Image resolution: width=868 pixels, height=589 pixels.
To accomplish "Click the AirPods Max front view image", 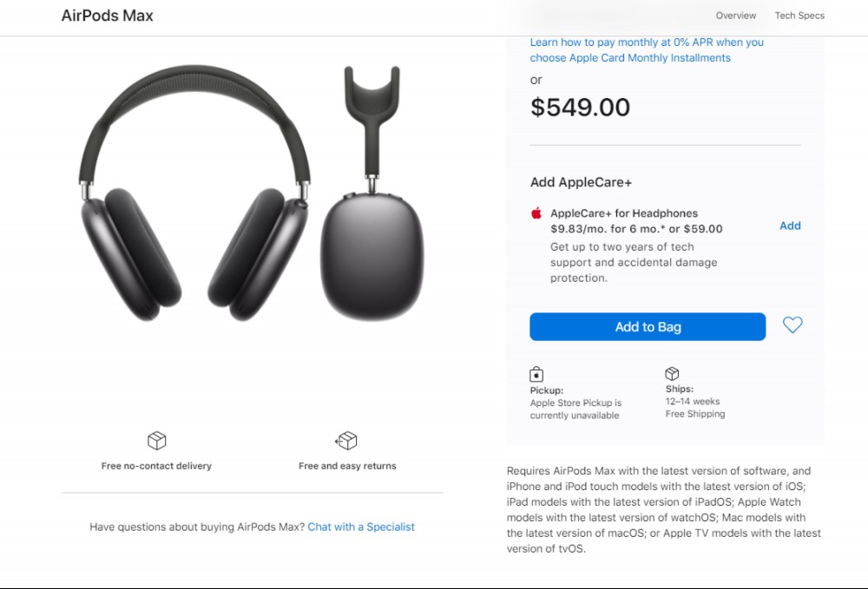I will [194, 193].
